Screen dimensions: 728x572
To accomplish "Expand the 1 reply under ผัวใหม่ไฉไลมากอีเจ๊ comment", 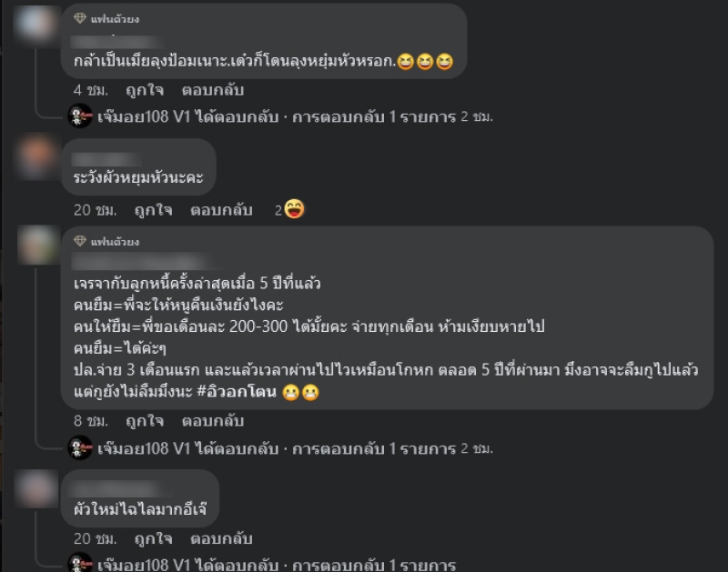I will 277,565.
